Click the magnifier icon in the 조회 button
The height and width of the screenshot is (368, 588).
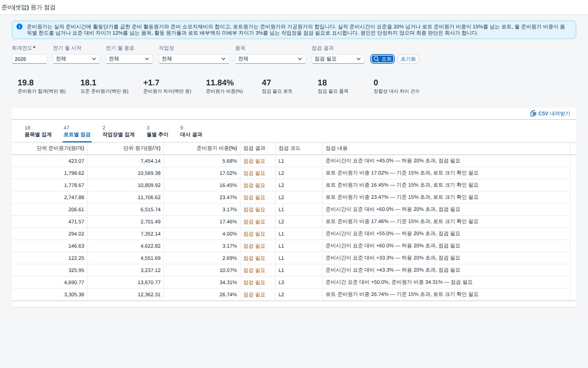click(x=376, y=59)
